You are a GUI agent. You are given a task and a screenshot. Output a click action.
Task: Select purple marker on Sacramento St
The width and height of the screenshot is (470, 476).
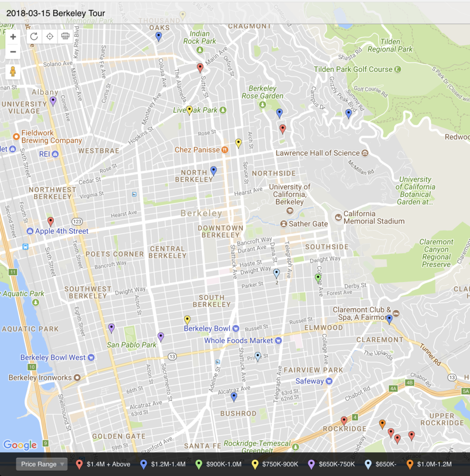[161, 337]
